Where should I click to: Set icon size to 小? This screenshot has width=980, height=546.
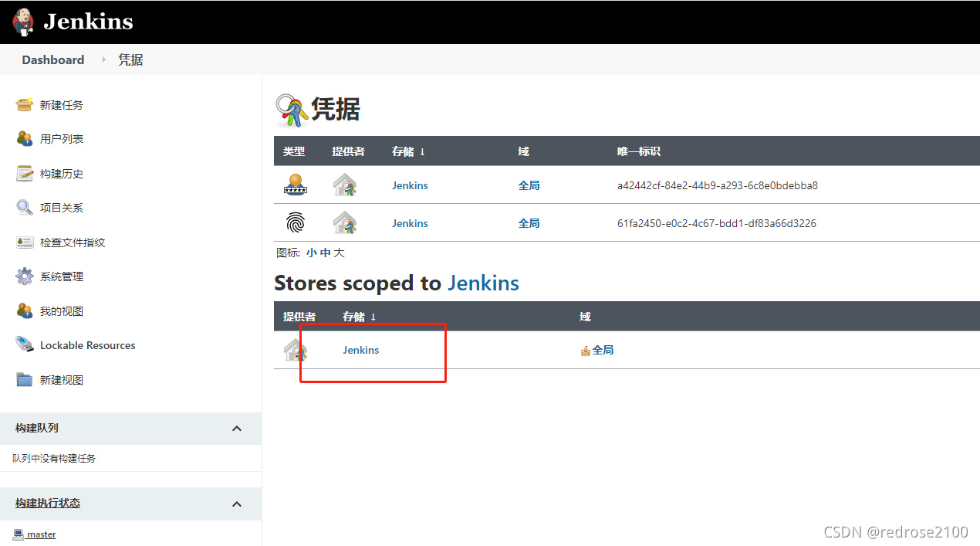pyautogui.click(x=311, y=253)
